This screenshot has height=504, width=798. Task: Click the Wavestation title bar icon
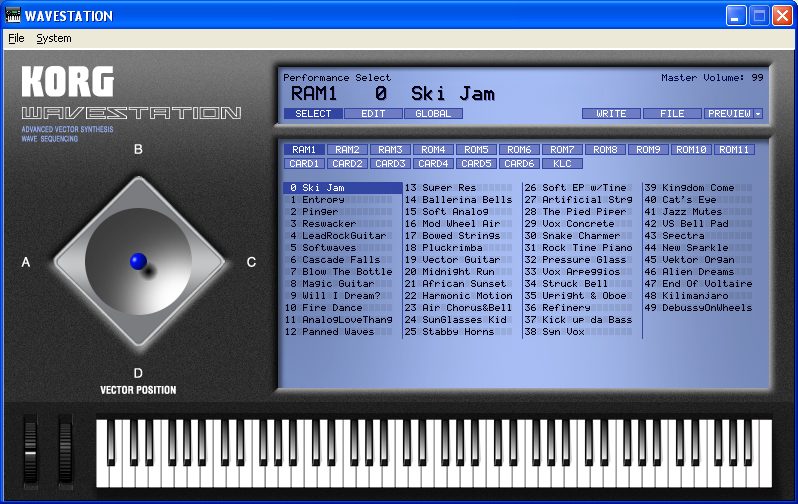point(13,15)
